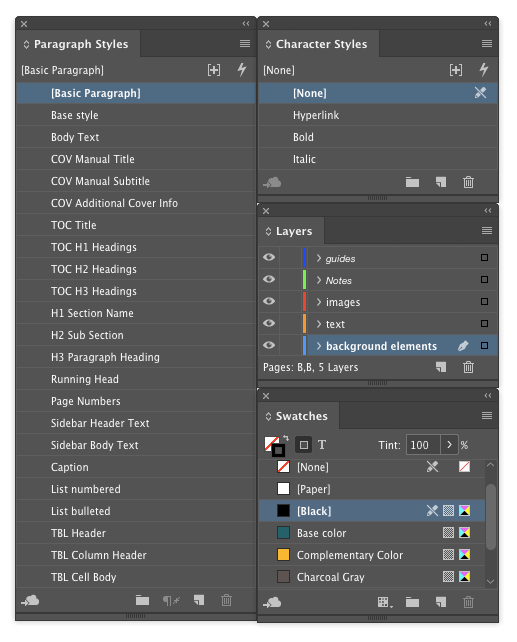
Task: Apply TBL Column Header style
Action: 136,555
